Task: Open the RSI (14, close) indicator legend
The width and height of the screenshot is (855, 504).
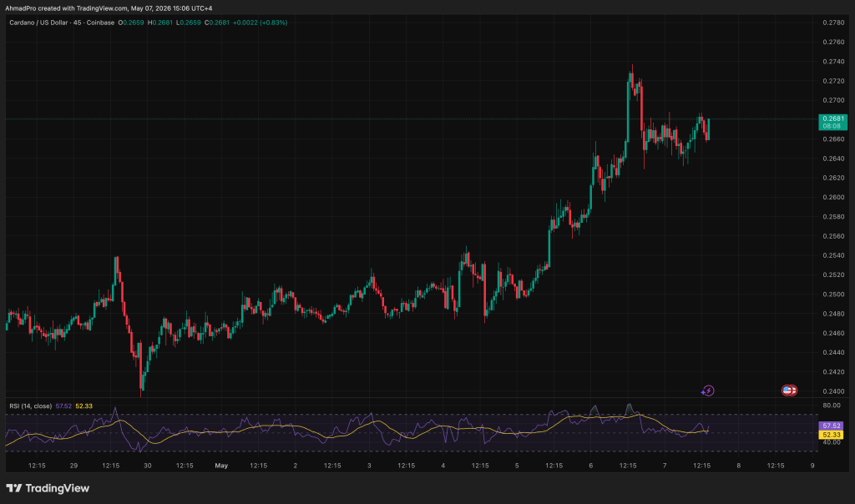Action: pos(31,406)
